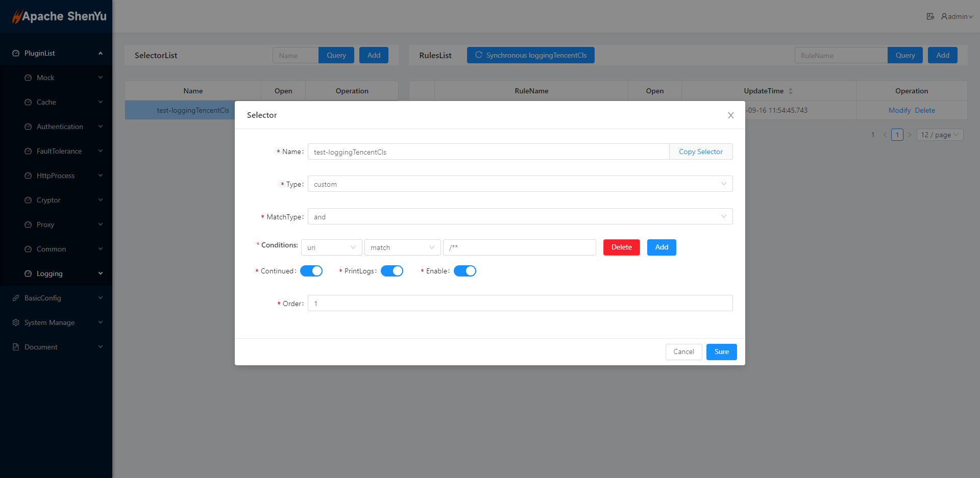Screen dimensions: 980x478
Task: Click the System Manage gear icon
Action: [x=16, y=322]
